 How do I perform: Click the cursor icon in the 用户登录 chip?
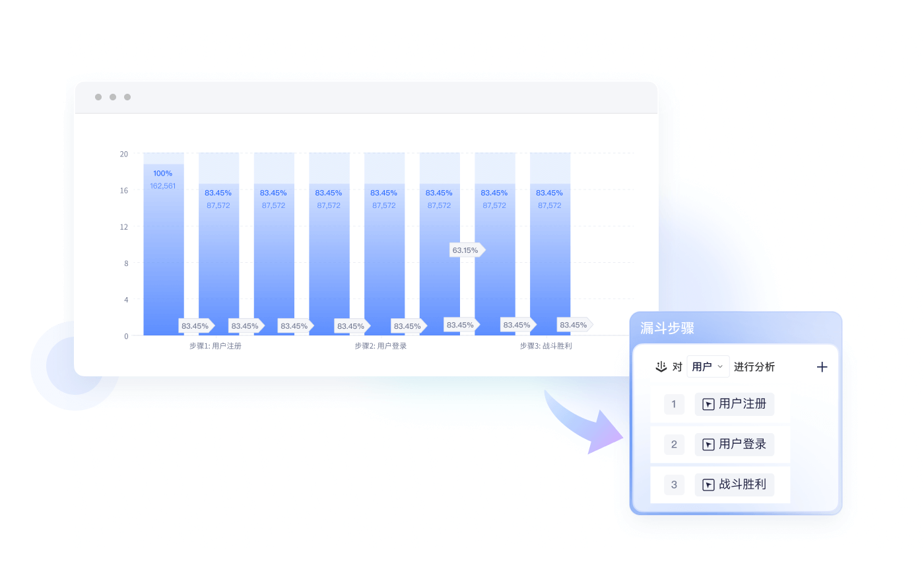(708, 444)
